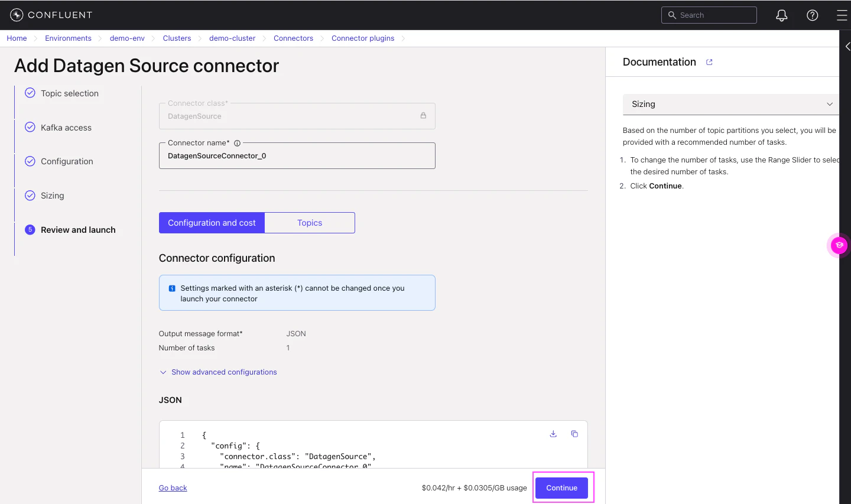851x504 pixels.
Task: Click the locked Connector class field
Action: (297, 116)
